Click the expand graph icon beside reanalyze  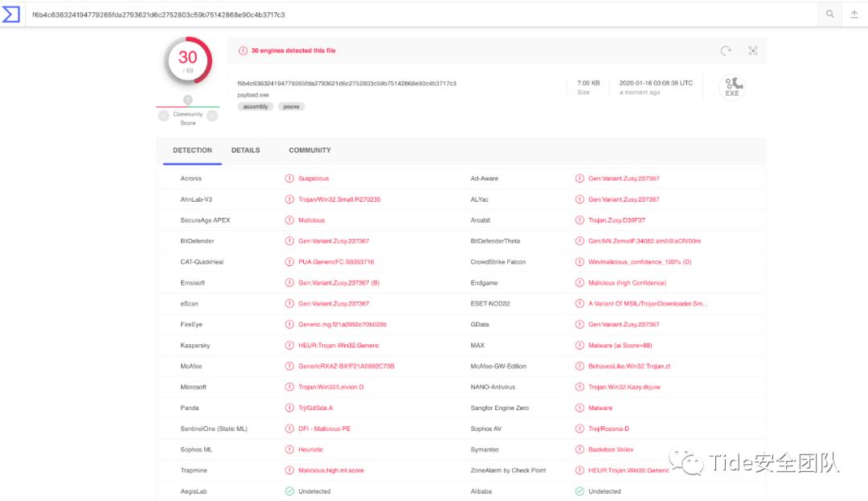(753, 51)
